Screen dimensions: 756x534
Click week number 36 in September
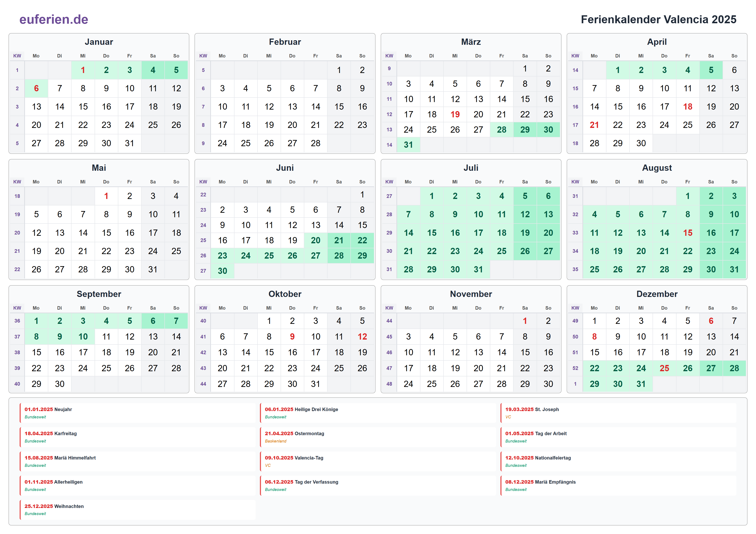click(17, 321)
